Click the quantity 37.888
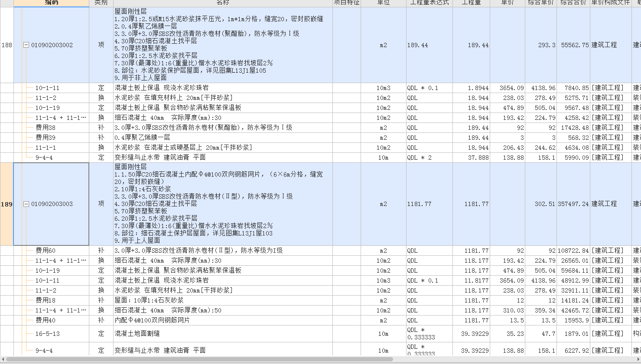 [478, 158]
